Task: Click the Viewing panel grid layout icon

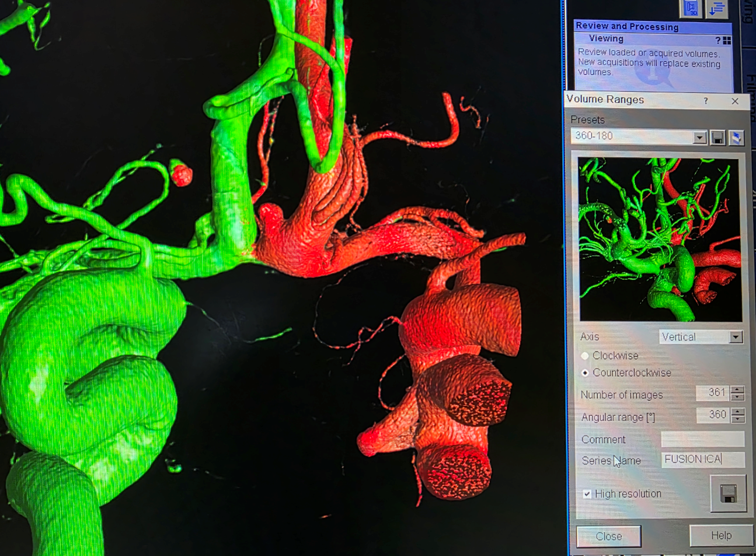Action: pyautogui.click(x=727, y=40)
